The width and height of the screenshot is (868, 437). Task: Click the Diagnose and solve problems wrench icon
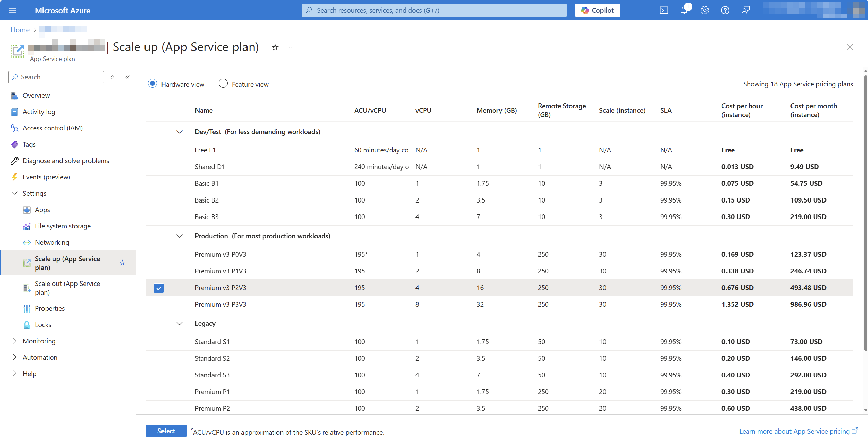coord(14,161)
